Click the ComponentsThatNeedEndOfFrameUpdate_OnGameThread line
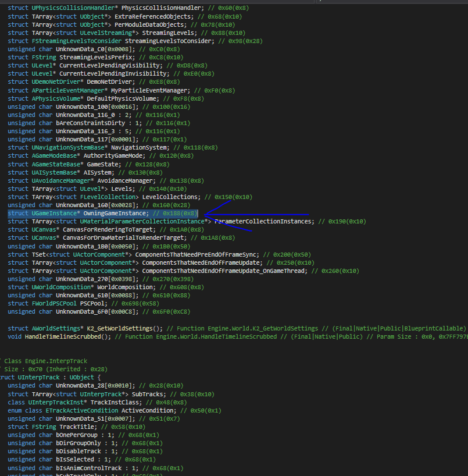This screenshot has width=468, height=476. [x=184, y=271]
